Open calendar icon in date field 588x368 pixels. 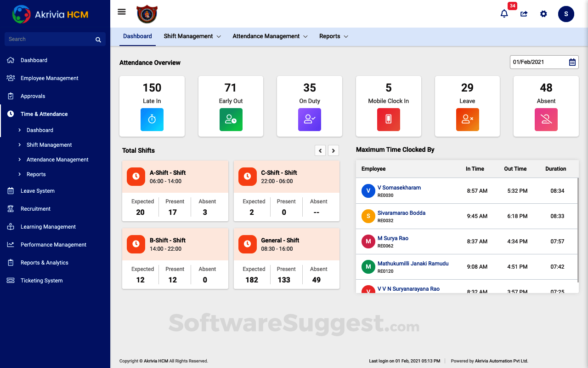point(572,62)
